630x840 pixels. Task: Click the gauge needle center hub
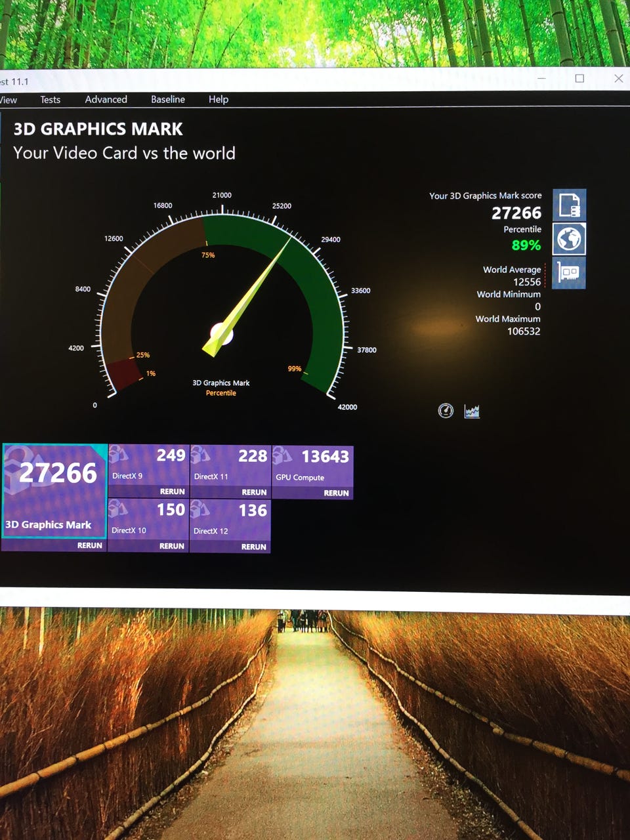pos(223,333)
